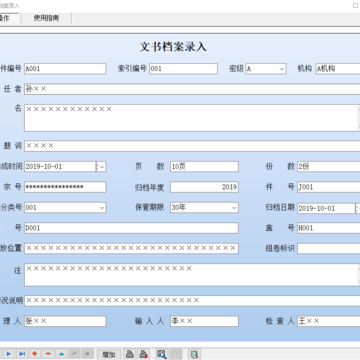Click the last toolbar document icon
The height and width of the screenshot is (360, 360).
point(194,354)
